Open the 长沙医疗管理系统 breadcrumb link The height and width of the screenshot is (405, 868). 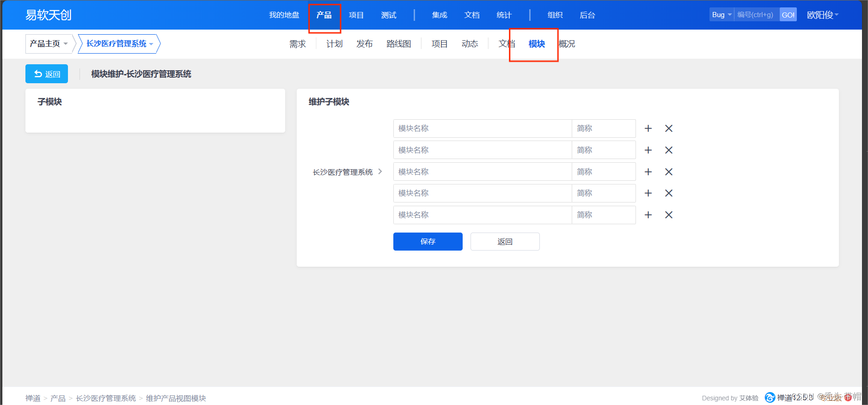tap(106, 398)
